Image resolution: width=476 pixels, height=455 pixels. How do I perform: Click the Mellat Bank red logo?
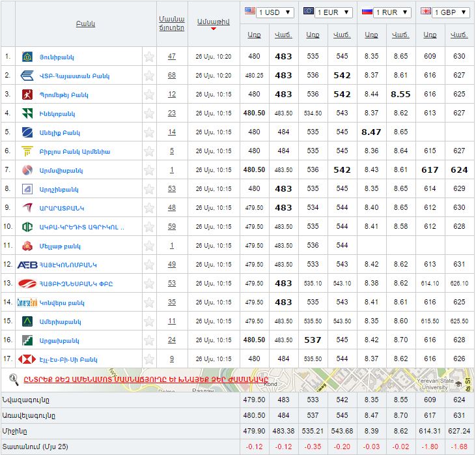click(27, 246)
